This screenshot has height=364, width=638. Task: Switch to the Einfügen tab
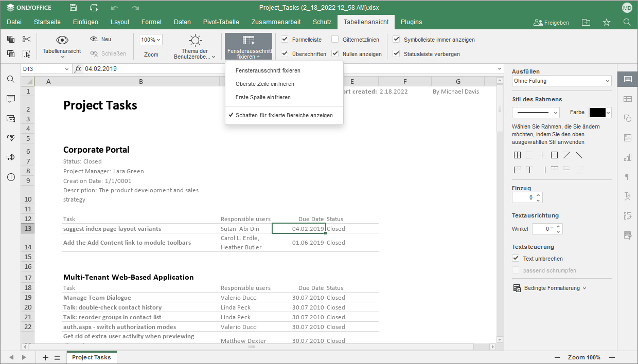pyautogui.click(x=86, y=22)
